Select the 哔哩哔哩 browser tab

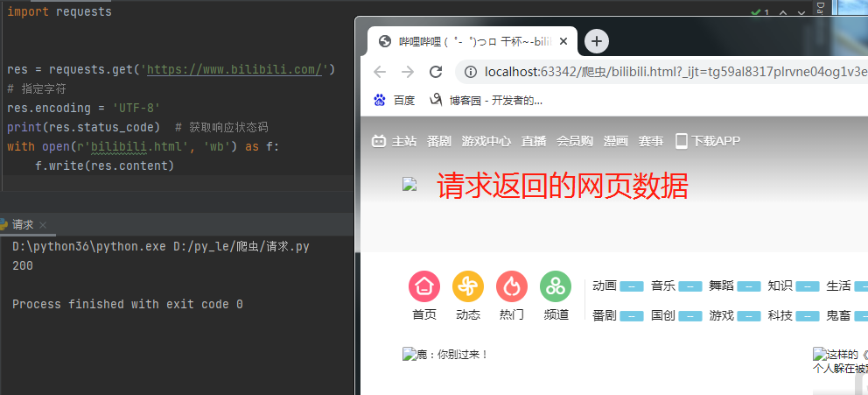tap(472, 41)
